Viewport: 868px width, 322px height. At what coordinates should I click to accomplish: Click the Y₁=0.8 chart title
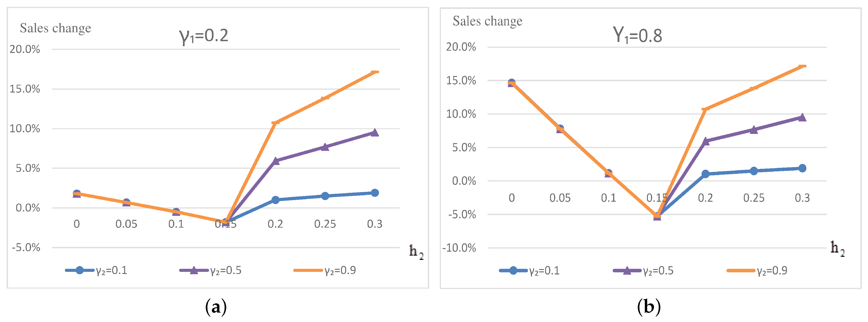point(637,35)
